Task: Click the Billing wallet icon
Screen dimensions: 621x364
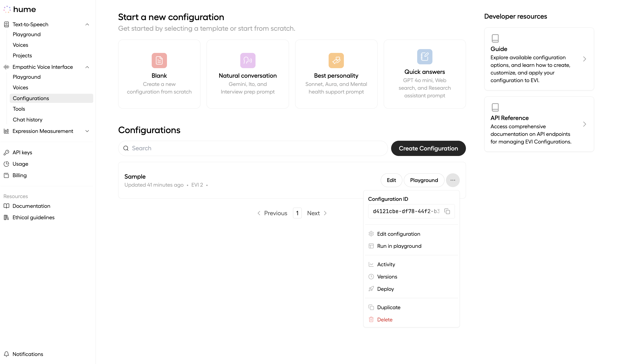Action: coord(6,175)
